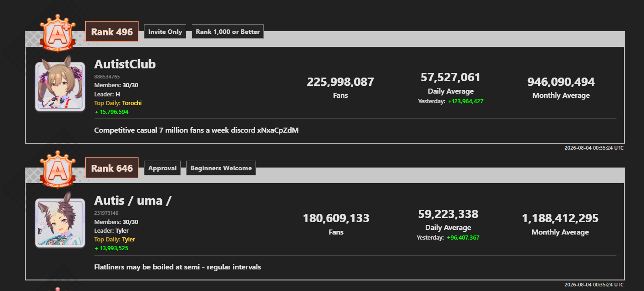Image resolution: width=644 pixels, height=291 pixels.
Task: Select the Approval tag
Action: (162, 168)
